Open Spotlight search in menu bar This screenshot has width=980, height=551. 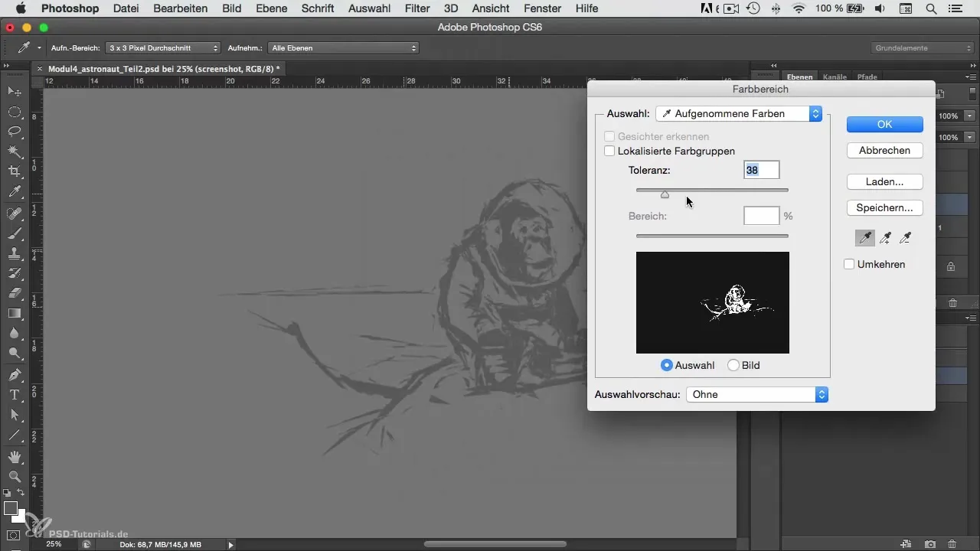931,9
